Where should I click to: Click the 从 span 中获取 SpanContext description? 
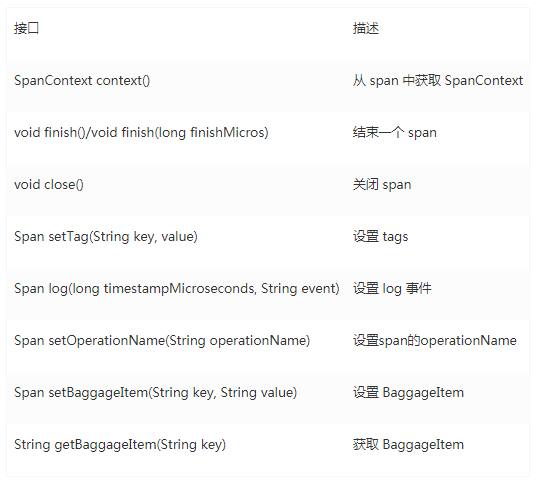tap(438, 81)
